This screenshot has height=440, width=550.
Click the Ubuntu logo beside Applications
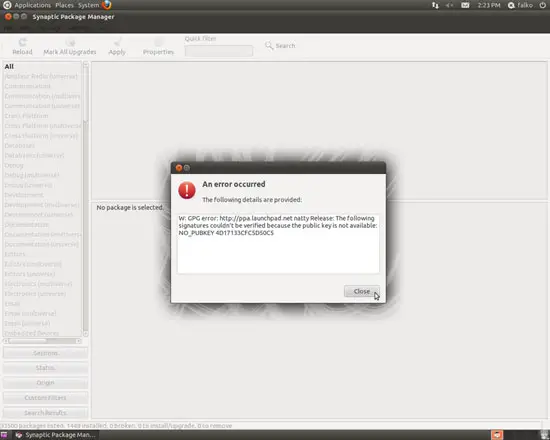(7, 5)
